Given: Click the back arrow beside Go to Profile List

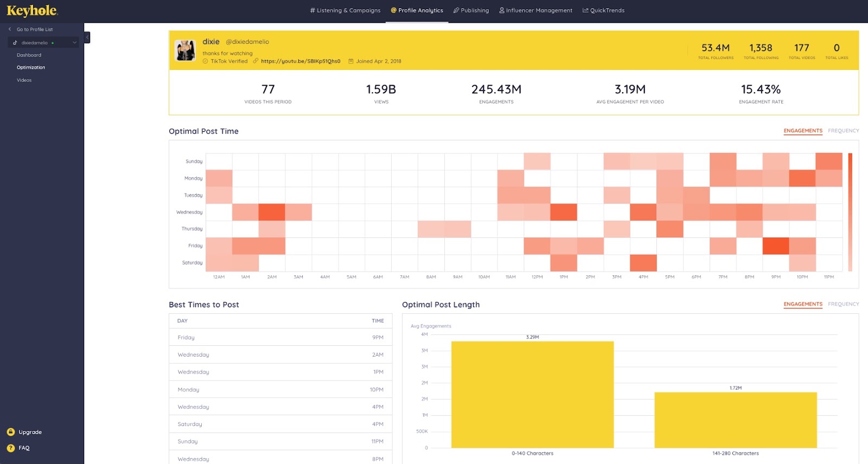Looking at the screenshot, I should point(10,29).
